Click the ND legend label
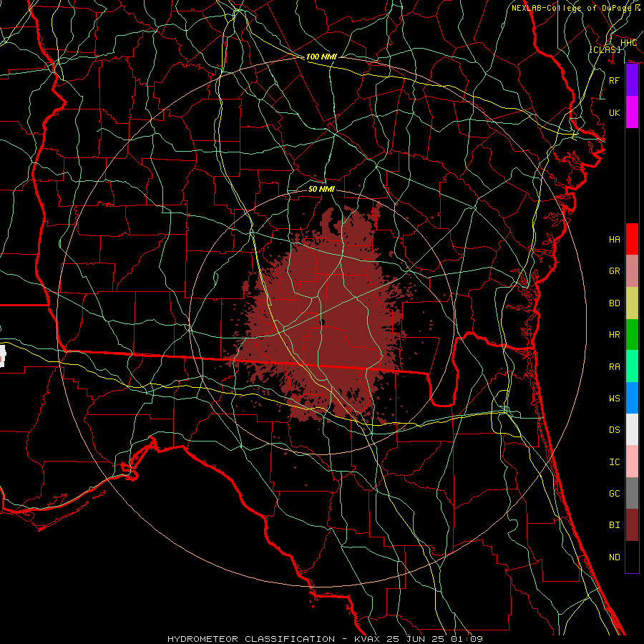Image resolution: width=644 pixels, height=644 pixels. [615, 557]
